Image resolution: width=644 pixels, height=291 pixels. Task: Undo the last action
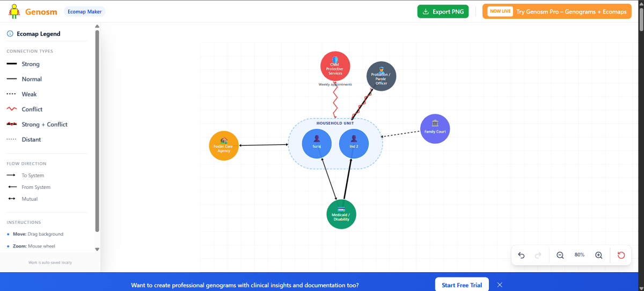click(x=521, y=255)
